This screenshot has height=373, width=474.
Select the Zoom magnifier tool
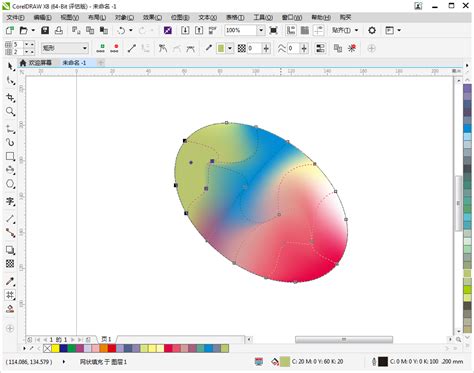click(x=10, y=111)
